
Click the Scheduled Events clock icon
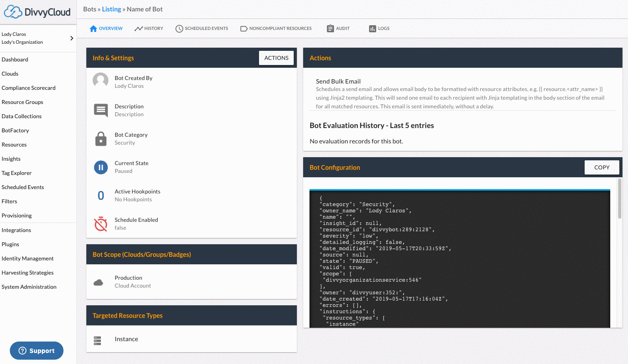pos(179,28)
